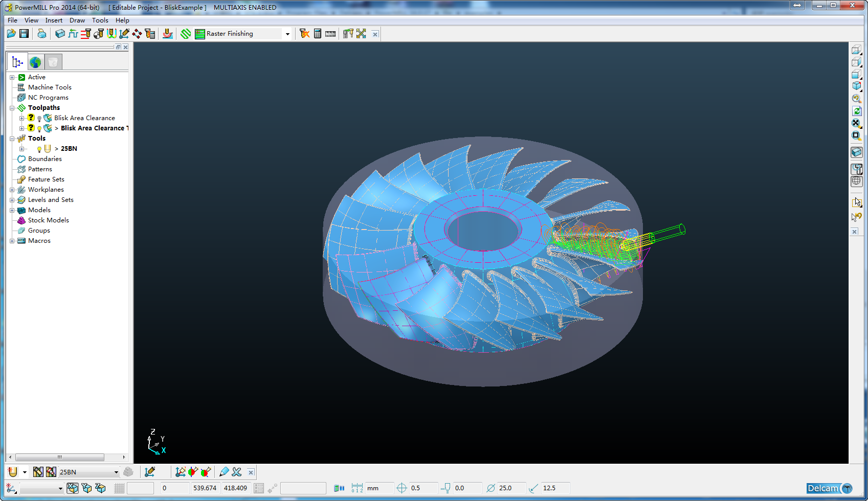Screen dimensions: 868x501
Task: Expand the Workplanes tree node
Action: (12, 190)
